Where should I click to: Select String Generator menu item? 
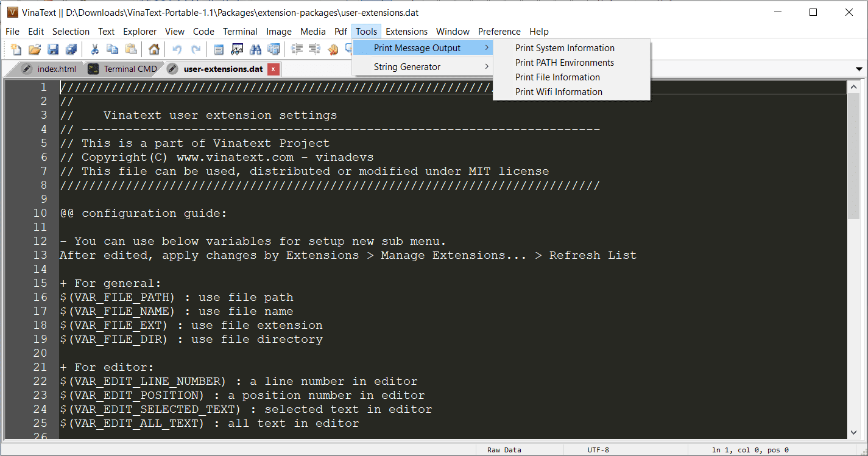click(x=423, y=67)
